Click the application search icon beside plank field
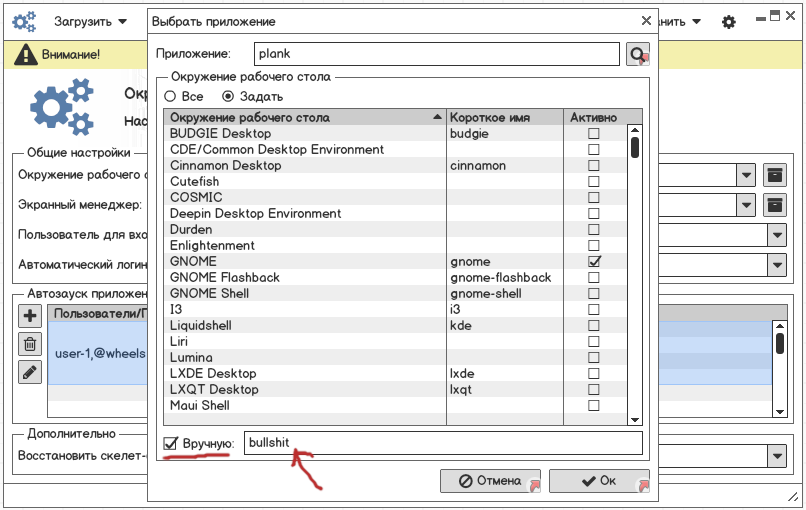The height and width of the screenshot is (510, 806). click(637, 54)
